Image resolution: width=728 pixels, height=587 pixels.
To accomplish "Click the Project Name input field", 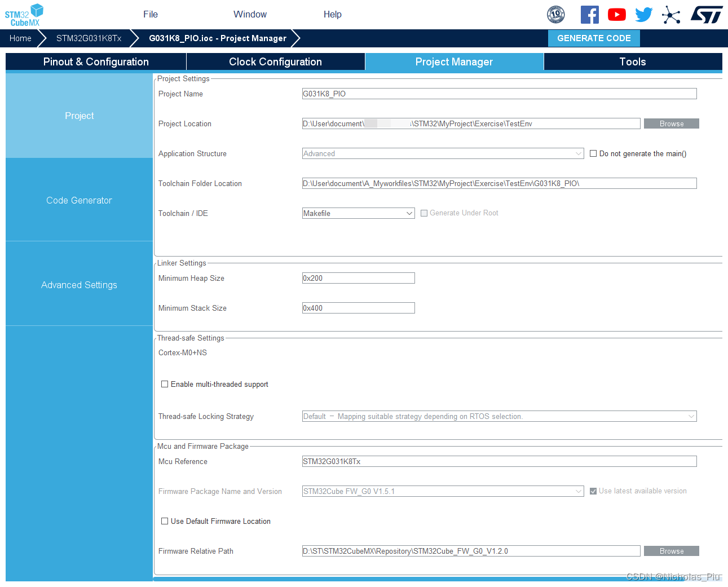I will [x=500, y=94].
